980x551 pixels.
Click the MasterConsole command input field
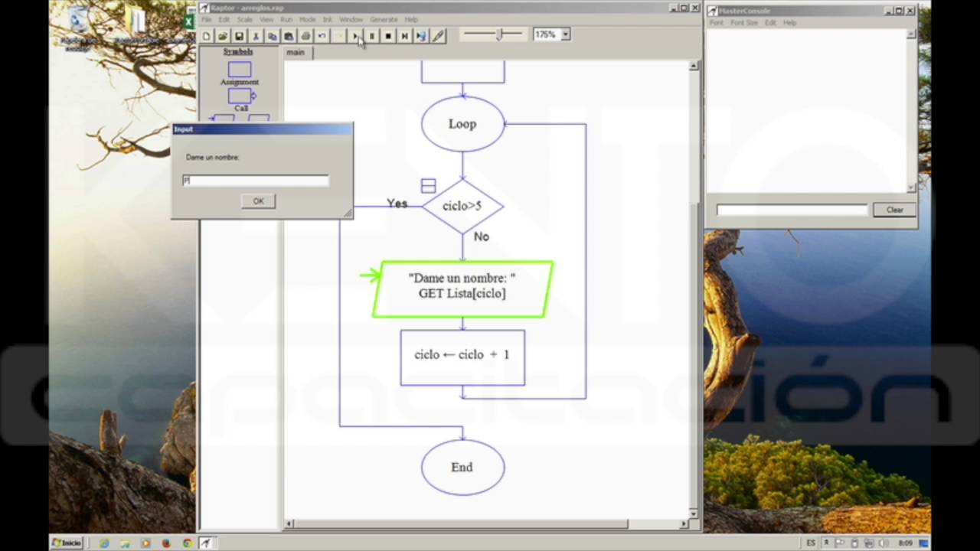[792, 210]
